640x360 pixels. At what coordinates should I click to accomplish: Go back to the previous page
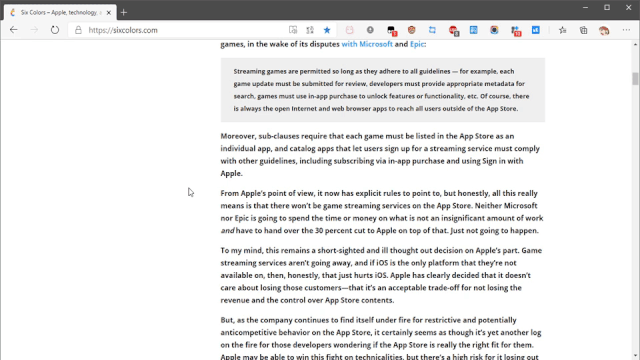13,30
